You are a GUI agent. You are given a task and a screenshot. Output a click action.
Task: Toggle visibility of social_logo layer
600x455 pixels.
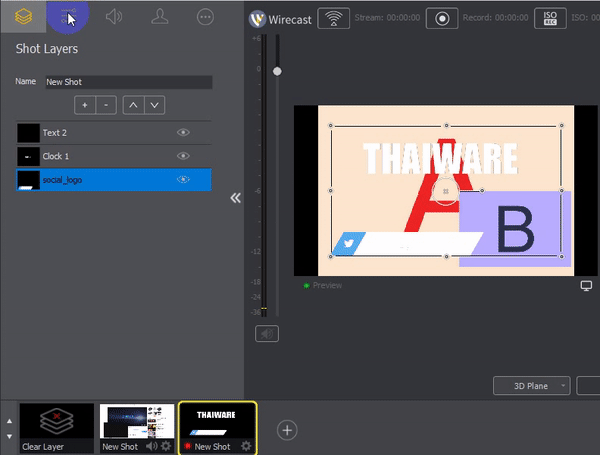(183, 179)
